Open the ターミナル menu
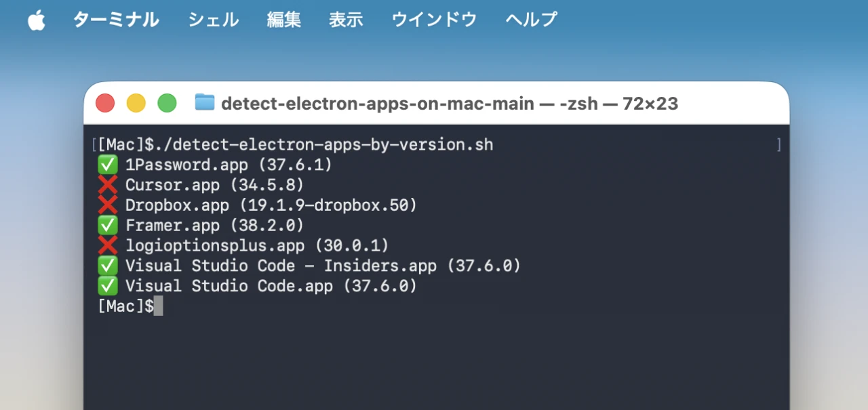Viewport: 868px width, 410px height. pyautogui.click(x=116, y=20)
